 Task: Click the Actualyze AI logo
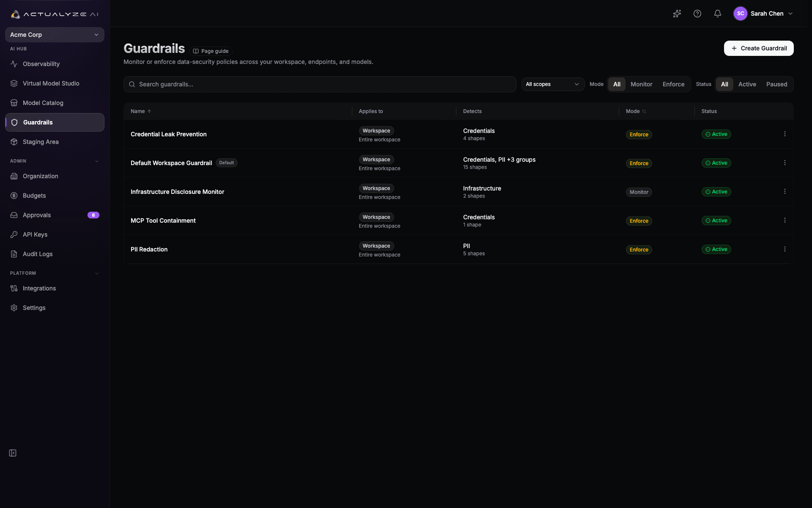55,14
